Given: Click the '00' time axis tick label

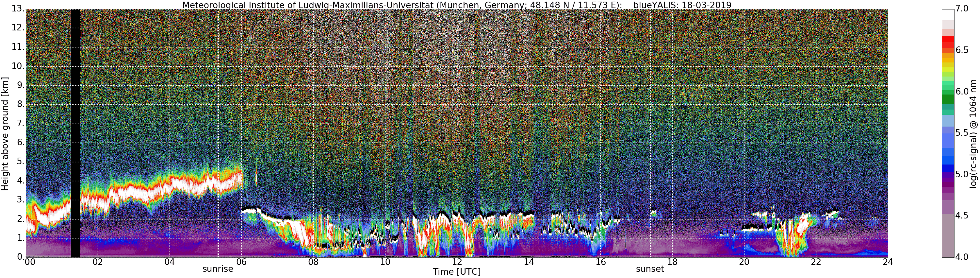Looking at the screenshot, I should click(30, 262).
